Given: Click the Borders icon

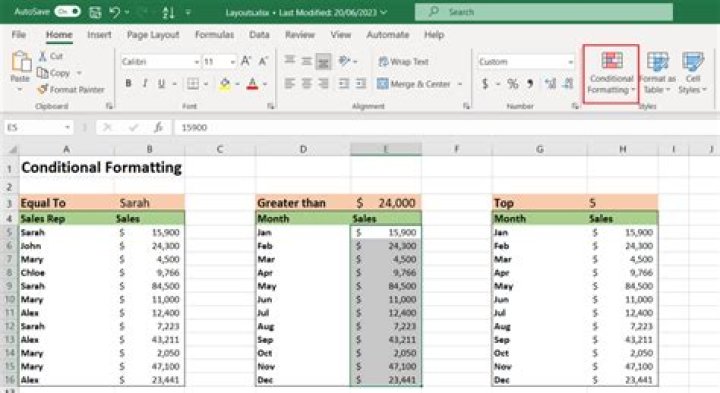Looking at the screenshot, I should point(193,84).
